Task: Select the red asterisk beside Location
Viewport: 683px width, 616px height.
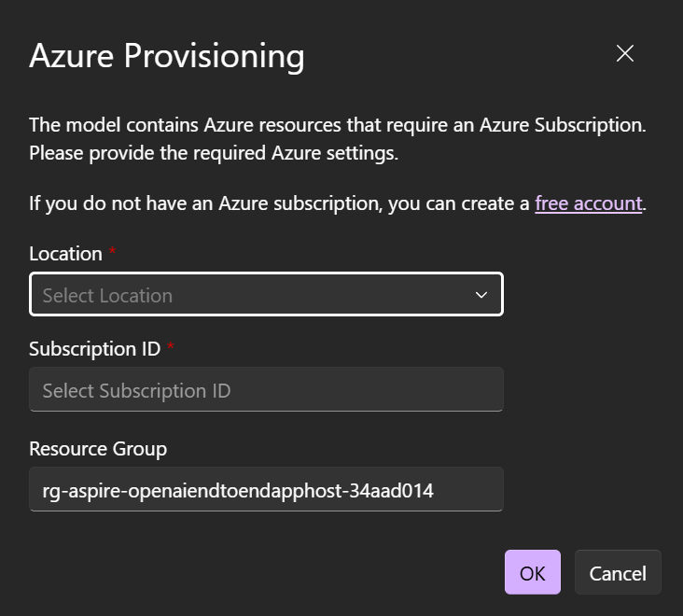Action: point(112,251)
